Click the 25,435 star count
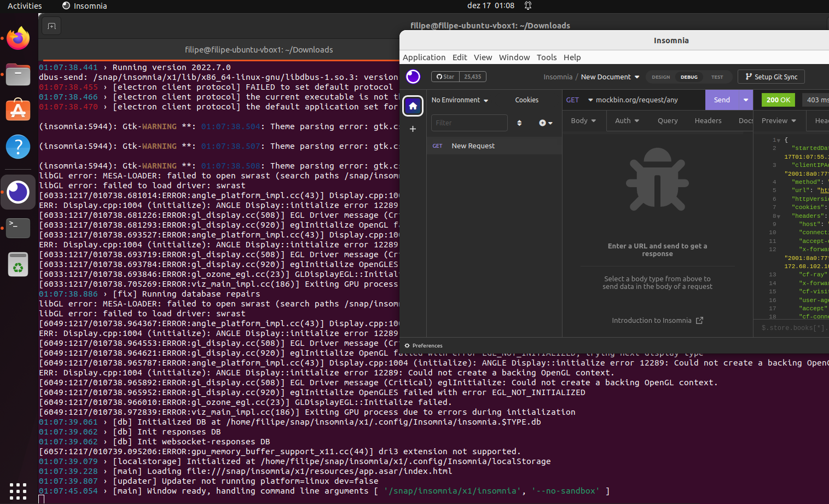 [473, 77]
